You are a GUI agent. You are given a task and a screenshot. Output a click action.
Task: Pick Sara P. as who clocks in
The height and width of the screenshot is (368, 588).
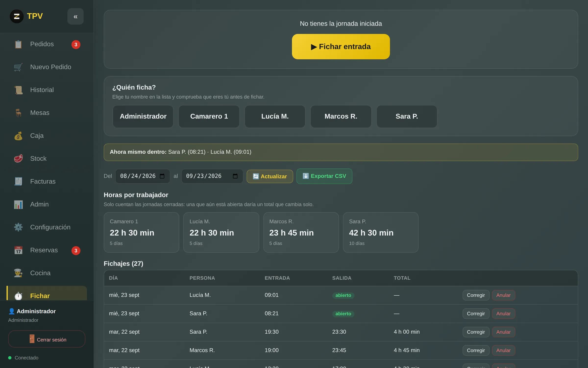click(407, 117)
